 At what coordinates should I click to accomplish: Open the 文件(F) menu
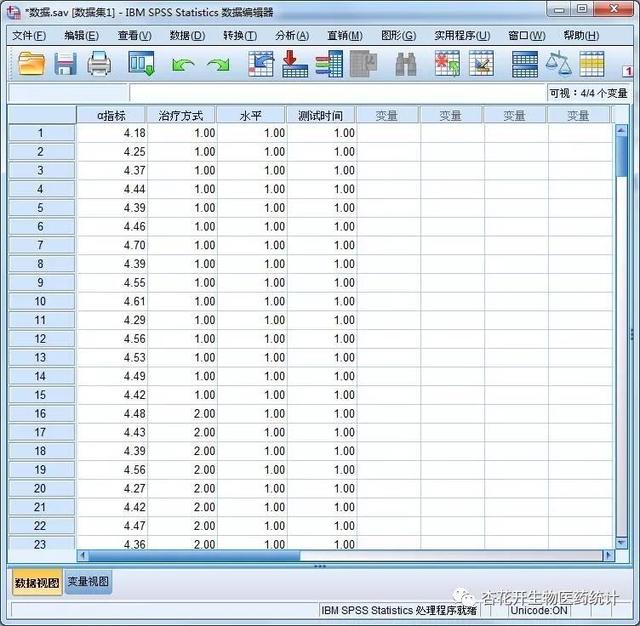click(x=29, y=36)
